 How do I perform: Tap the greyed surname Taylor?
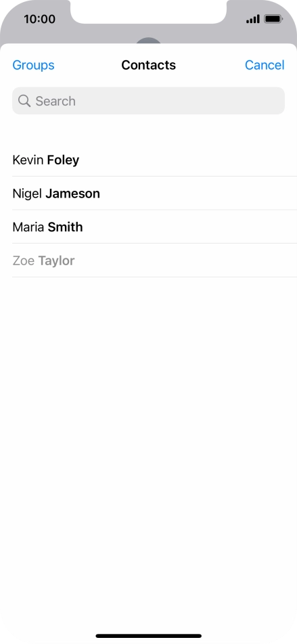[57, 260]
